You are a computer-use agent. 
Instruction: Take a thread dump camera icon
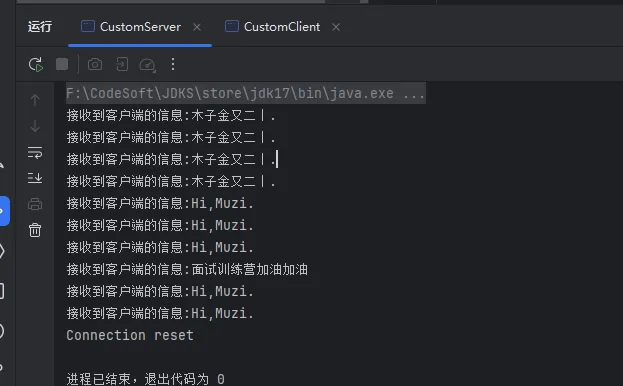click(95, 64)
